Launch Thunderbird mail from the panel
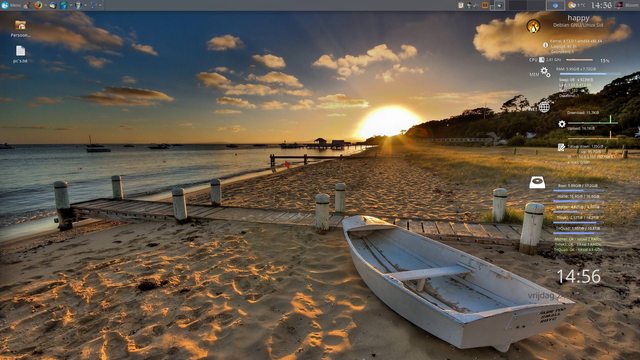The height and width of the screenshot is (360, 640). [x=53, y=5]
